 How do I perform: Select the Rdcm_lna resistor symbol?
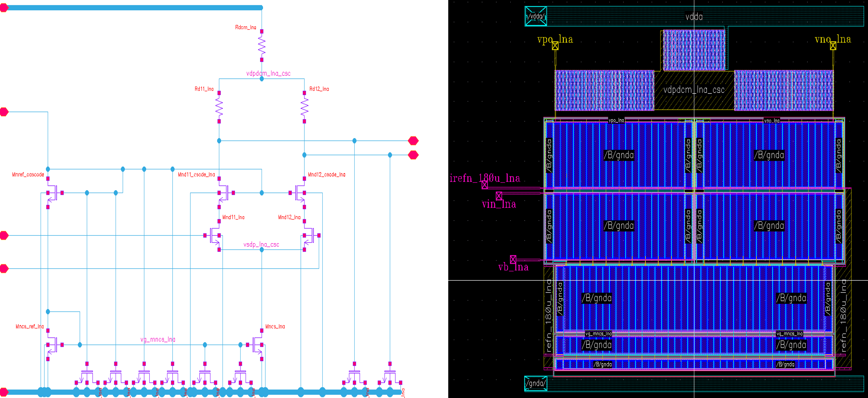point(262,45)
